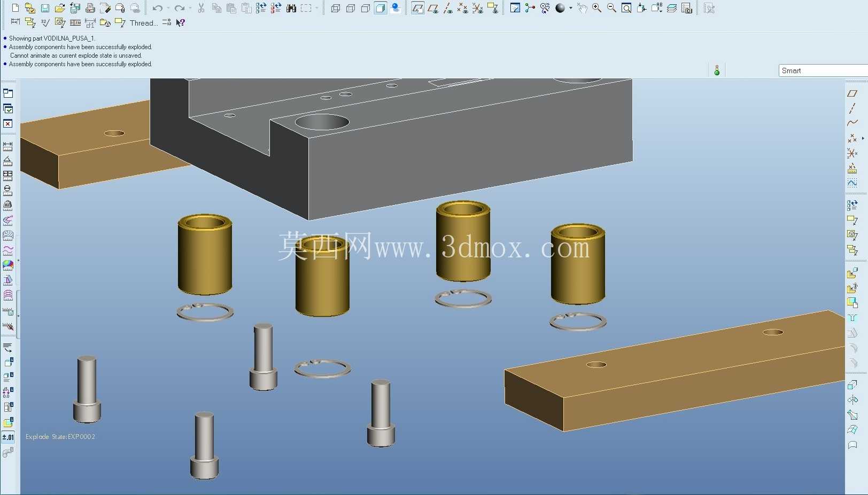Toggle coordinate systems display
This screenshot has width=868, height=495.
(478, 8)
